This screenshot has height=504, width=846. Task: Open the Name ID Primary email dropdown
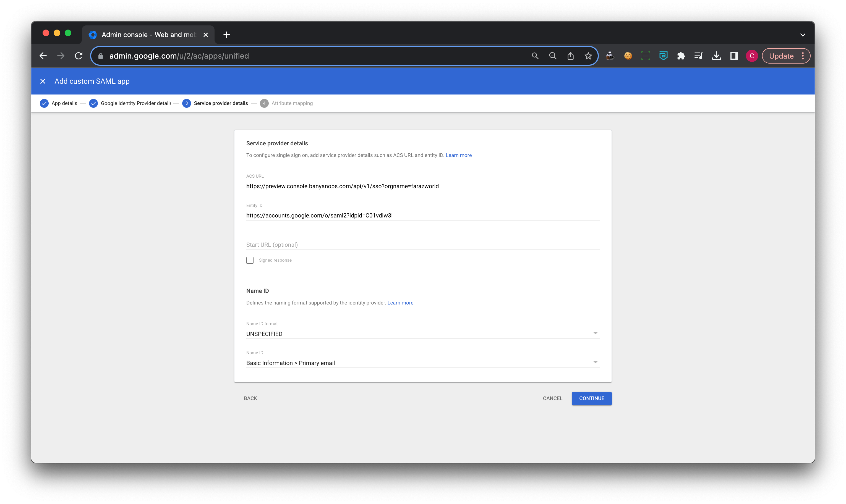(x=422, y=363)
